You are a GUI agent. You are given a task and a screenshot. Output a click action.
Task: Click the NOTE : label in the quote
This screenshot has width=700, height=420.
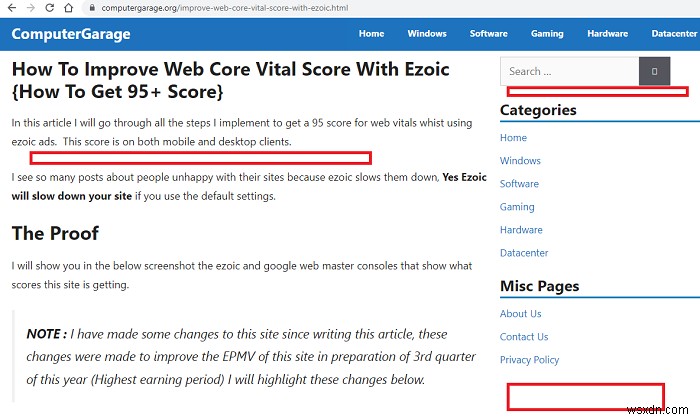tap(46, 334)
